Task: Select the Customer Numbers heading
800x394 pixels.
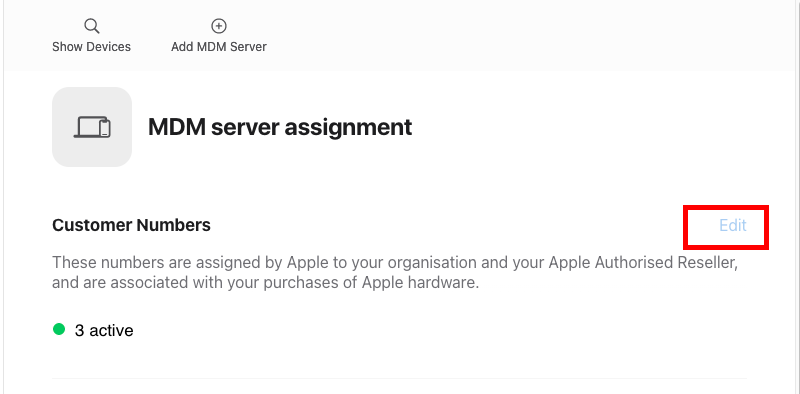Action: (x=131, y=225)
